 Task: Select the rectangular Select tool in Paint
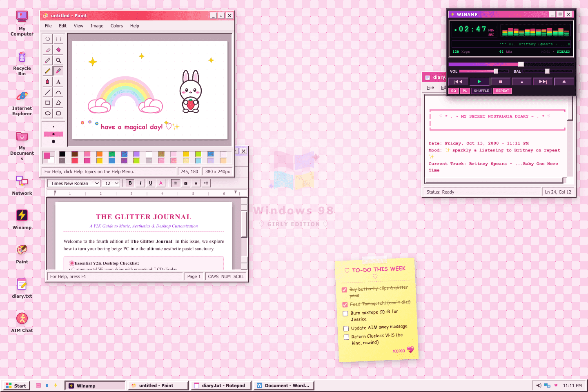point(58,39)
